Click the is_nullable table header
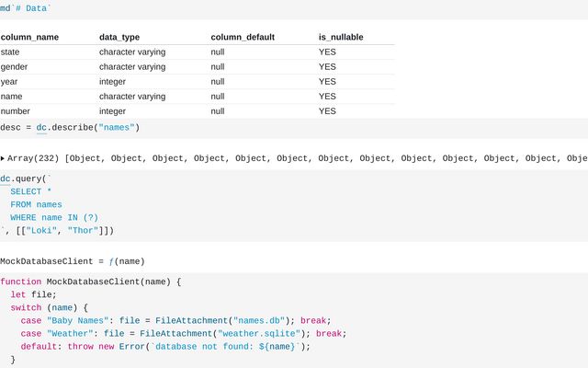 pyautogui.click(x=341, y=37)
